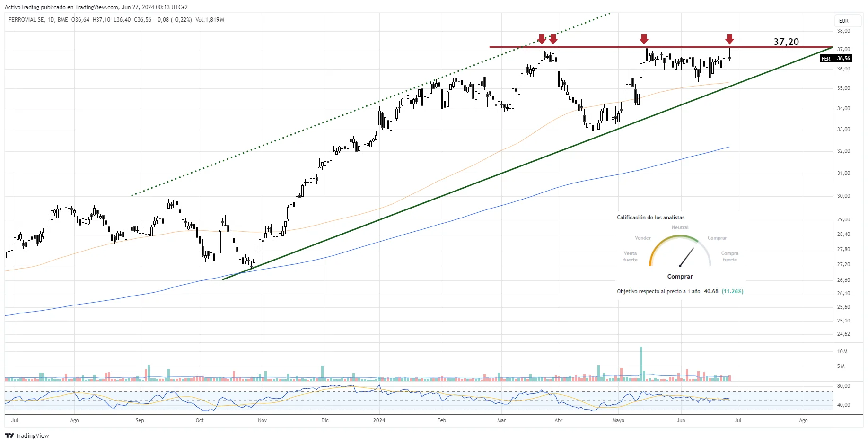Screen dimensions: 868x444
Task: Click the (11.26%) target upside value
Action: point(732,291)
